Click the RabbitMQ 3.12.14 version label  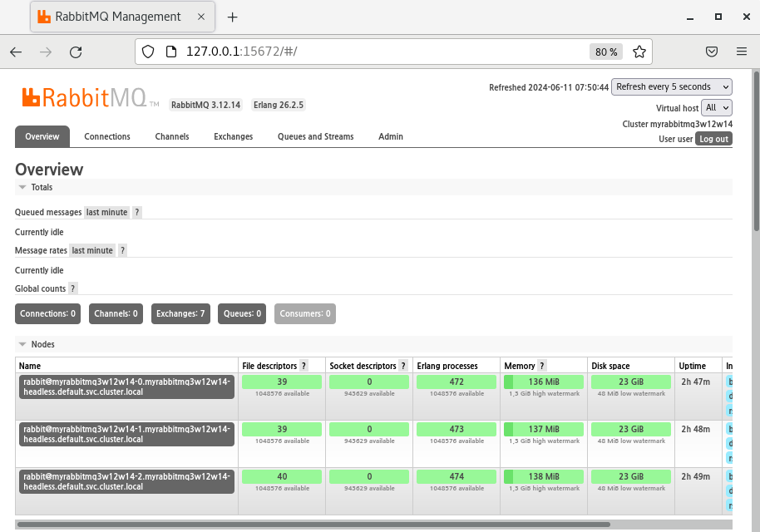pyautogui.click(x=205, y=105)
